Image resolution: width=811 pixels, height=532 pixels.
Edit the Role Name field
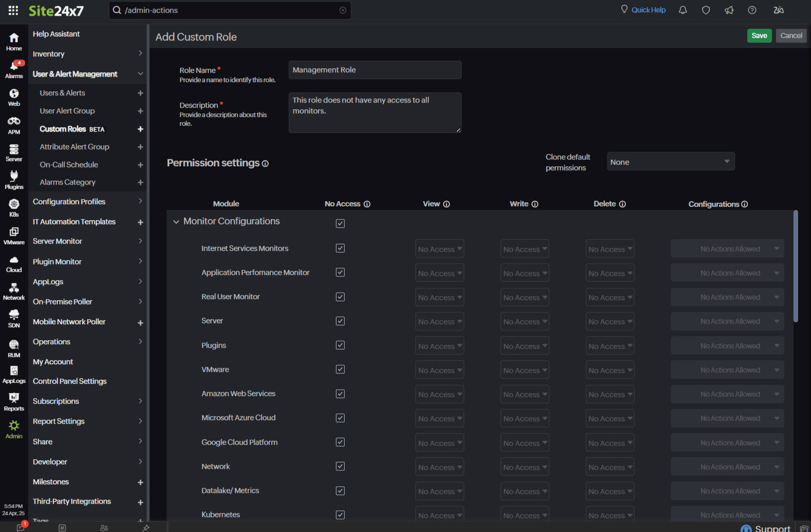pyautogui.click(x=375, y=70)
